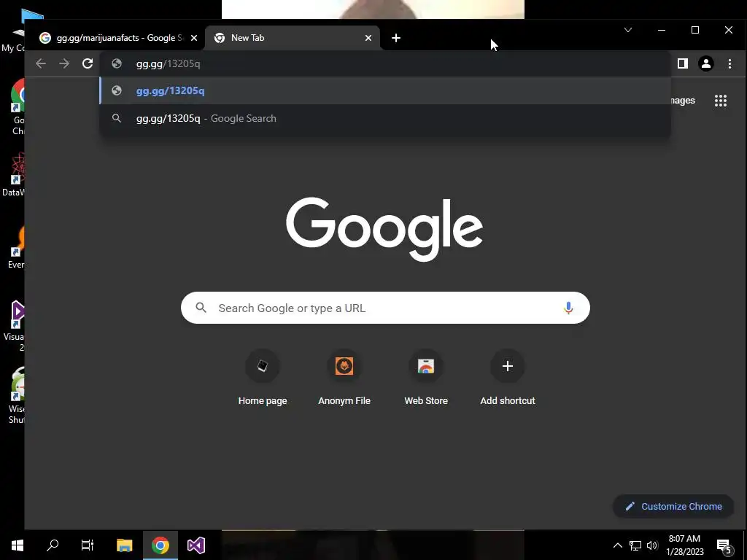Focus the Search Google or type a URL box
The image size is (747, 560).
[385, 308]
